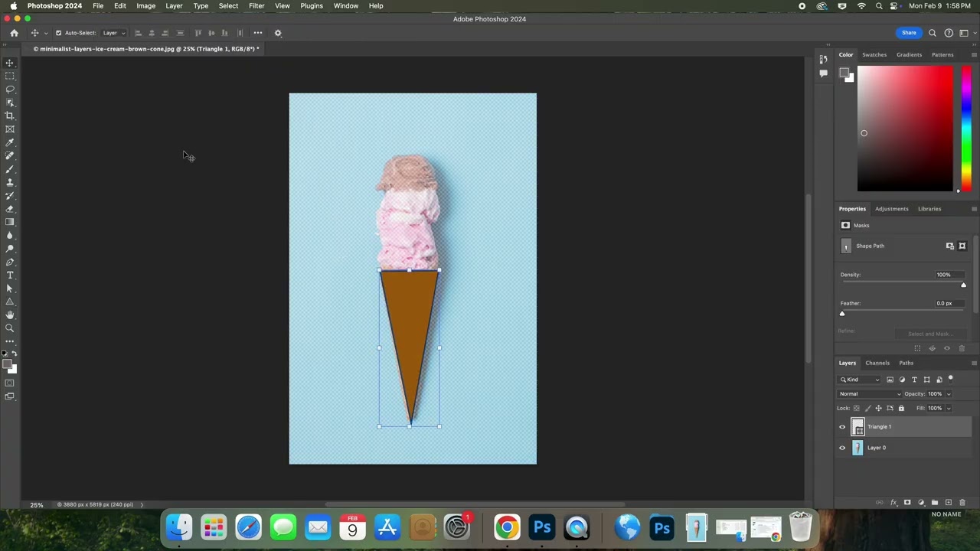This screenshot has width=980, height=551.
Task: Click the Triangle 1 layer thumbnail
Action: (857, 427)
